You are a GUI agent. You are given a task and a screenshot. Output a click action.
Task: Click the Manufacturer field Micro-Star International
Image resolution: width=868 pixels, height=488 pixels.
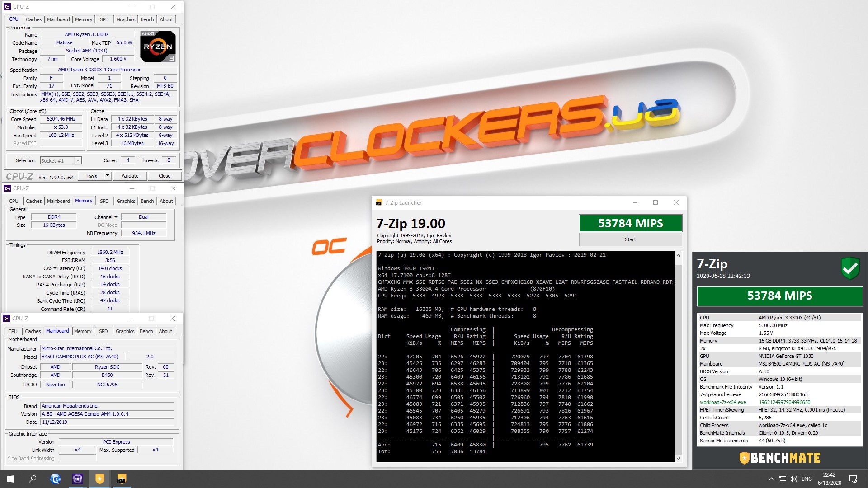pyautogui.click(x=107, y=348)
